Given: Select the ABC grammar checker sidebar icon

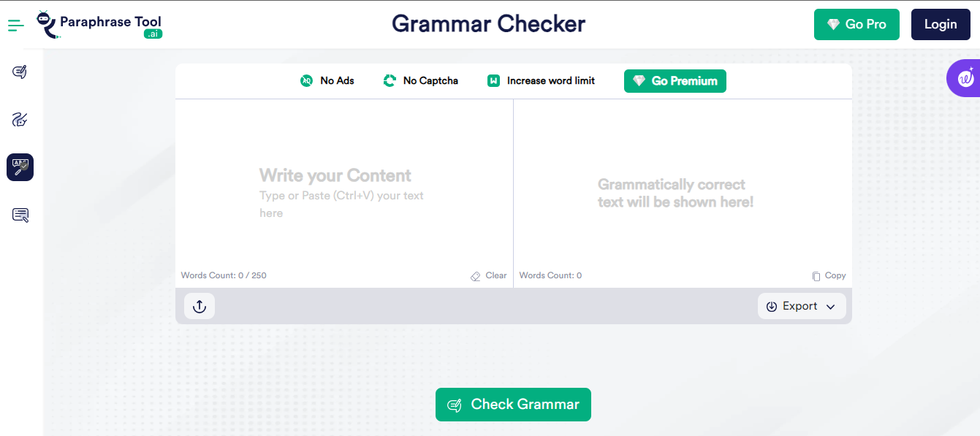Looking at the screenshot, I should [x=20, y=167].
